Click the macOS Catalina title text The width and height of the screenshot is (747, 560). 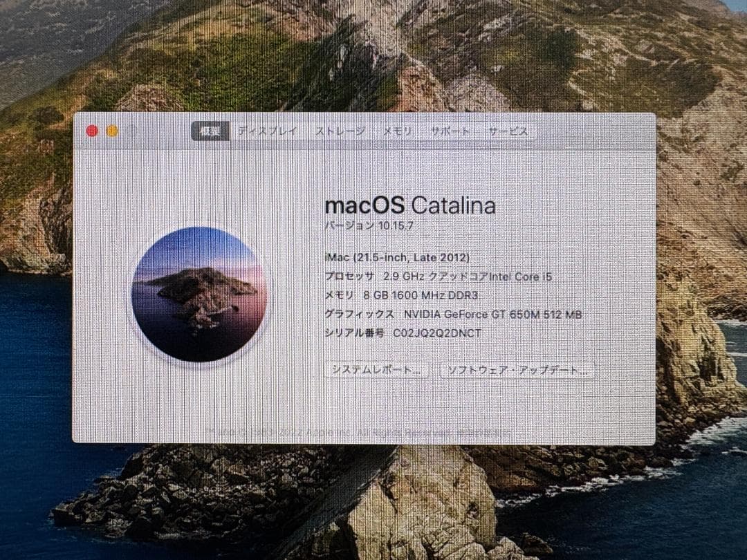411,205
